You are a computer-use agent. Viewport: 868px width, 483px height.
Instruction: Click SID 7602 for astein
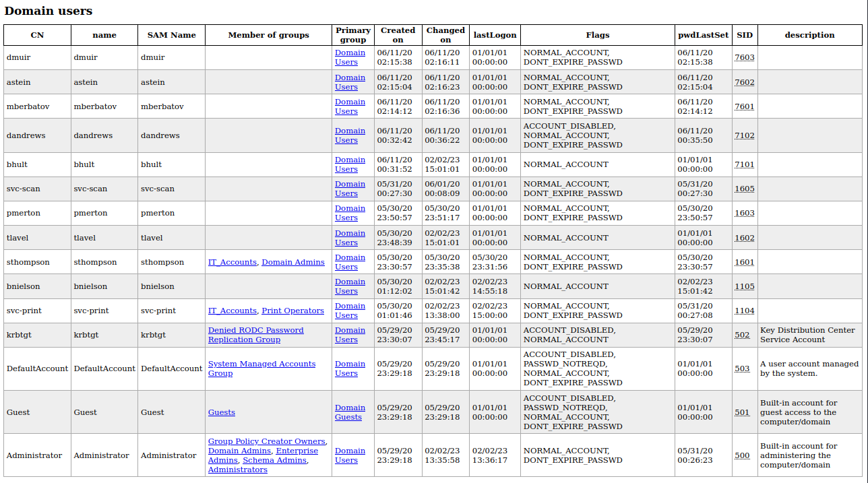pos(745,82)
